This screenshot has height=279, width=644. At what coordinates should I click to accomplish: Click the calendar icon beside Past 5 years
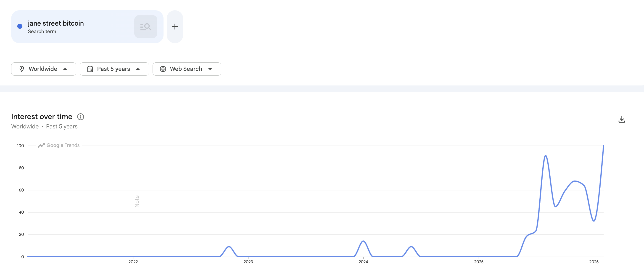[x=90, y=69]
